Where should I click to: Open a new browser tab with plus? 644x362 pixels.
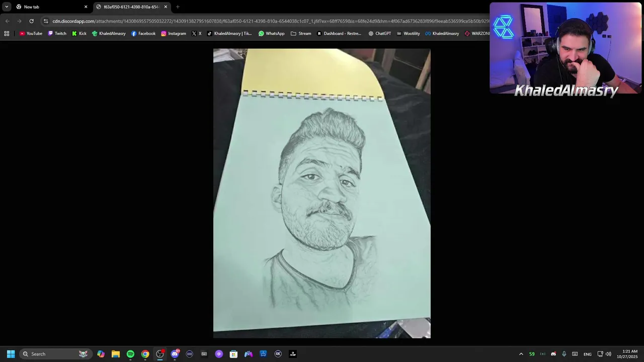coord(178,7)
